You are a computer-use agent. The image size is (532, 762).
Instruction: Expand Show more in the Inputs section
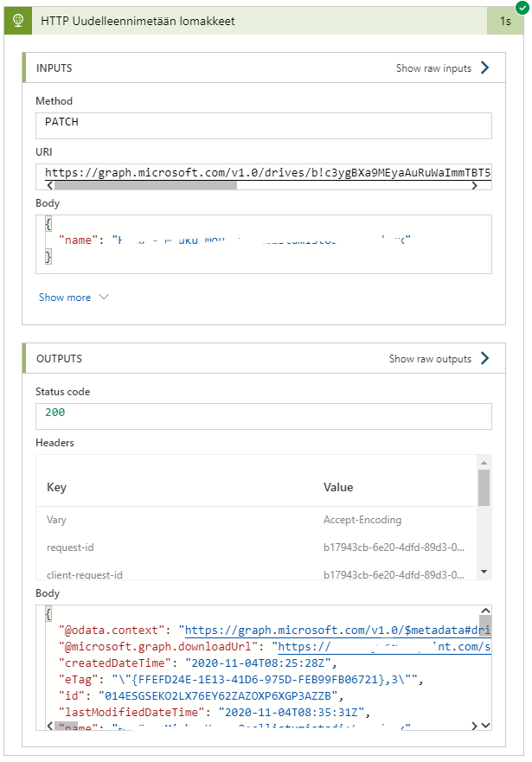[74, 298]
